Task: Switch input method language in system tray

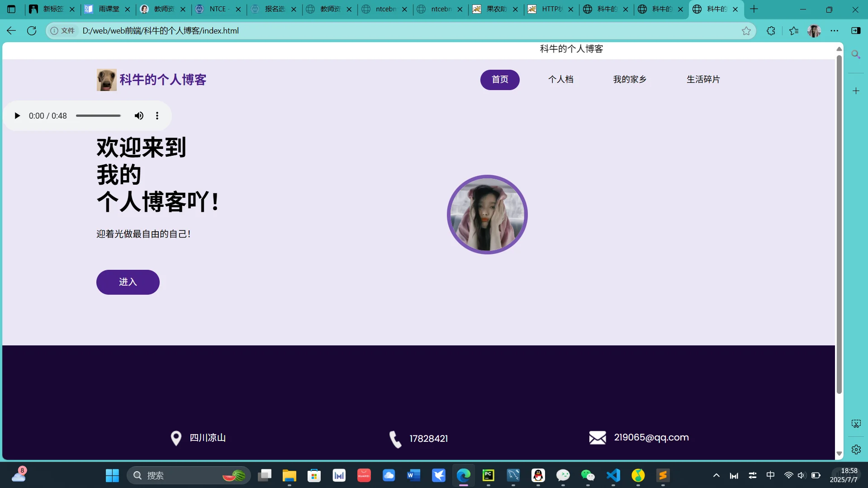Action: 770,475
